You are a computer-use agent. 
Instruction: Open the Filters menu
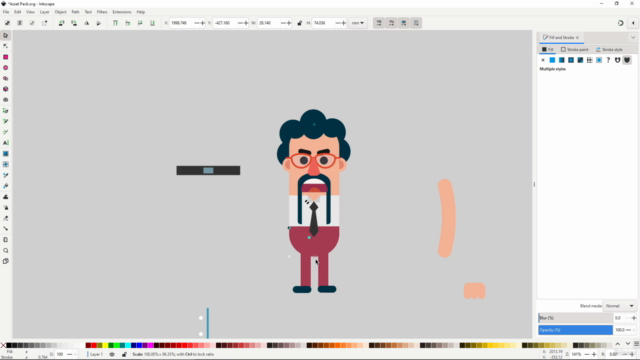[102, 12]
